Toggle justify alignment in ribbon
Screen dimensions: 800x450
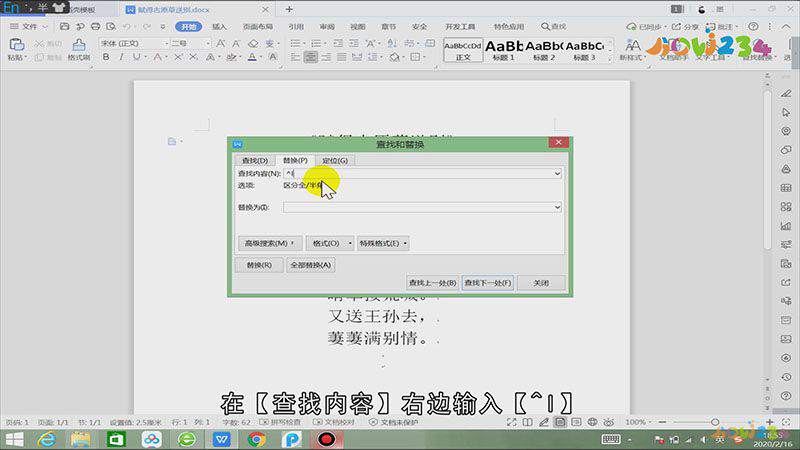(341, 57)
